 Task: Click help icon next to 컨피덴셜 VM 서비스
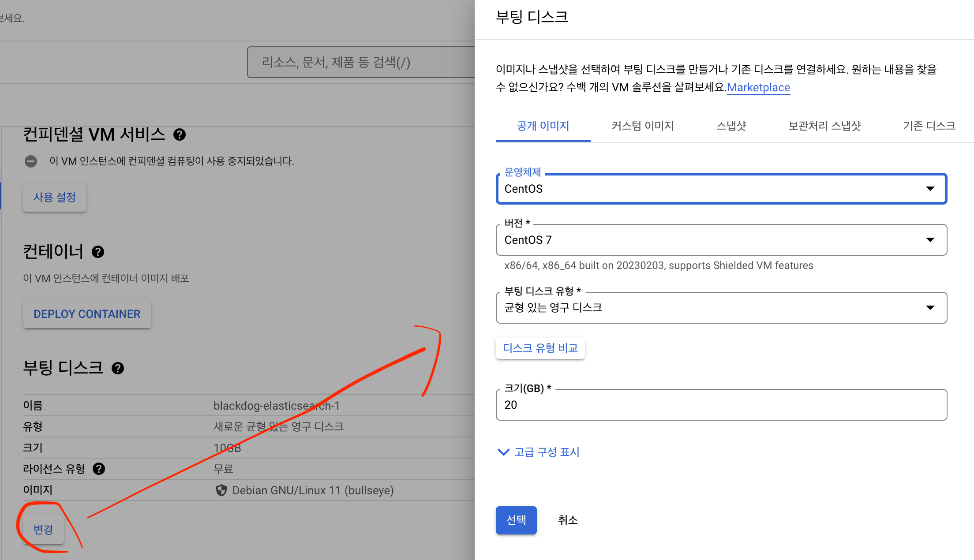pyautogui.click(x=179, y=134)
